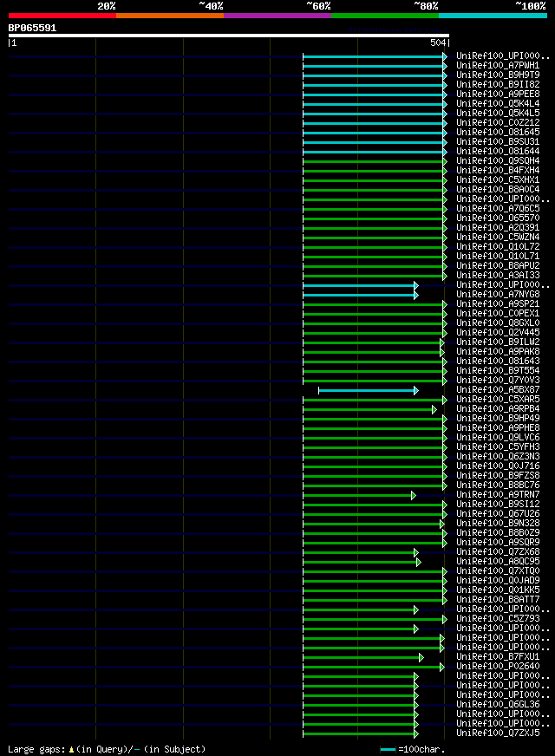Select the UniRef100_Q6Z3N3 label
Image resolution: width=555 pixels, height=756 pixels.
coord(498,457)
